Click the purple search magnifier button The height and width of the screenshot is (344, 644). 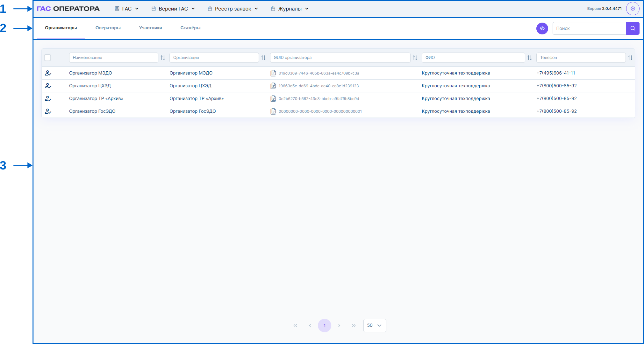click(x=633, y=28)
